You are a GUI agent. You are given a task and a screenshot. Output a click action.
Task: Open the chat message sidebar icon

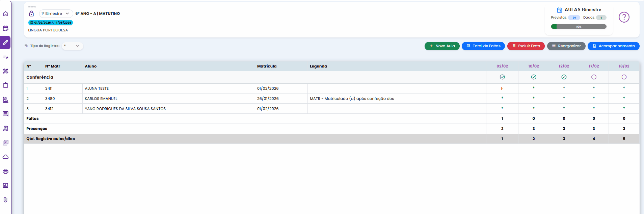pos(5,114)
